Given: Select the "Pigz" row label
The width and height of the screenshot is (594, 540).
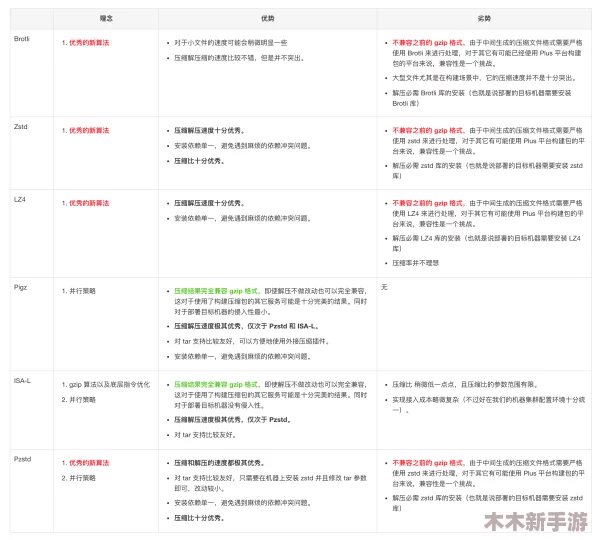Looking at the screenshot, I should coord(20,287).
